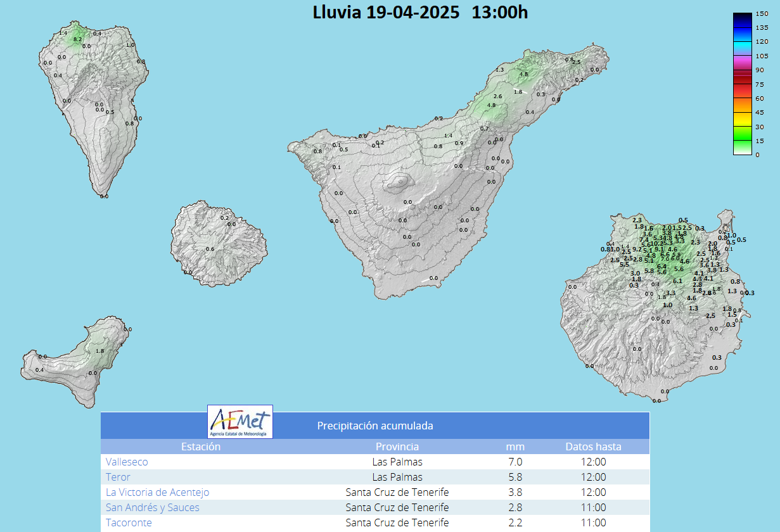The image size is (780, 532).
Task: Click 'Santa Cruz de Tenerife' in Tacoronte row
Action: (397, 522)
